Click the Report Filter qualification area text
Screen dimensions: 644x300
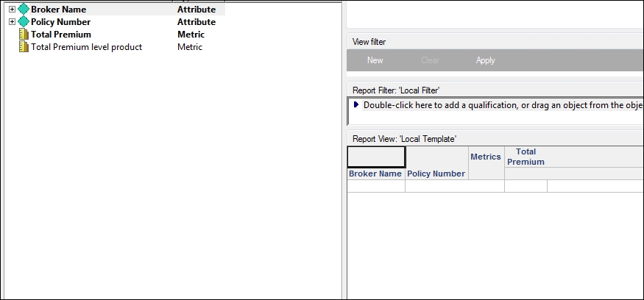coord(500,105)
